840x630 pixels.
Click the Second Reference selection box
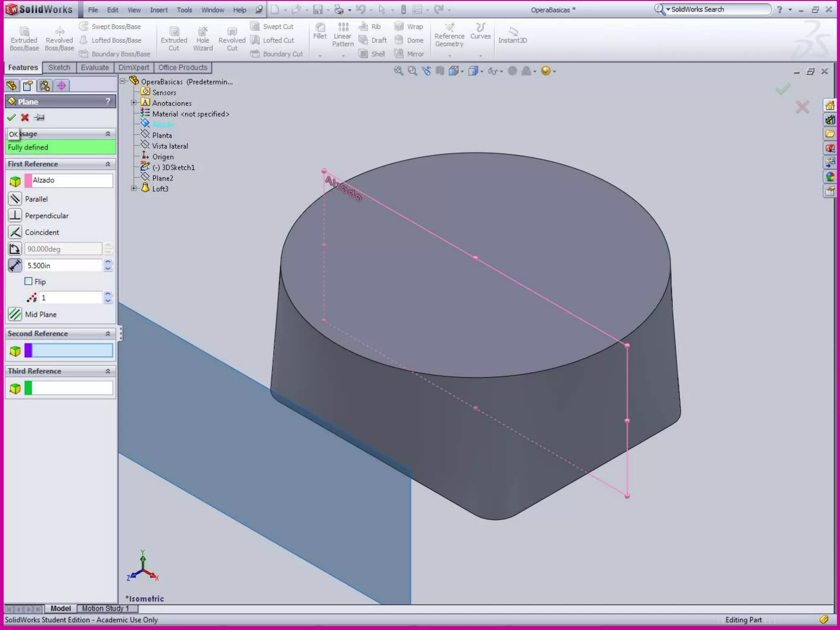pos(72,351)
